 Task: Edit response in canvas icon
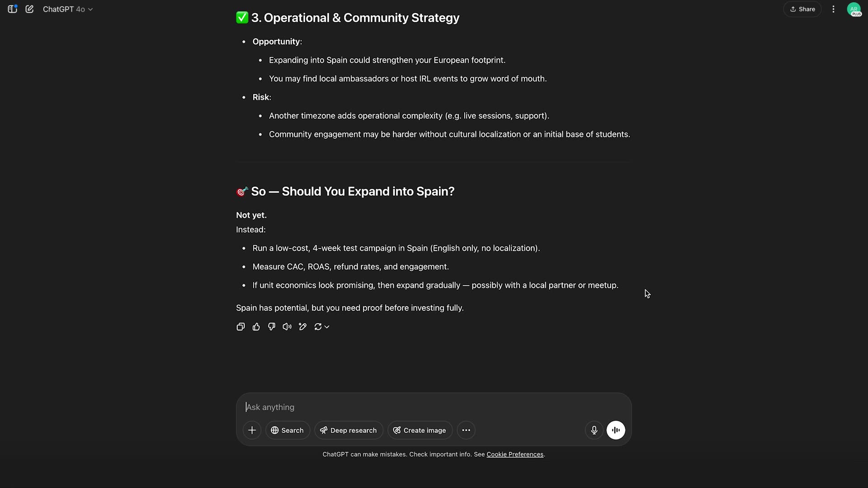click(x=302, y=327)
